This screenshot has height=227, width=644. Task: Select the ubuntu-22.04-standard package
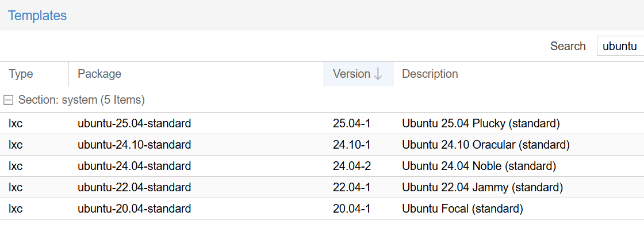(x=135, y=187)
